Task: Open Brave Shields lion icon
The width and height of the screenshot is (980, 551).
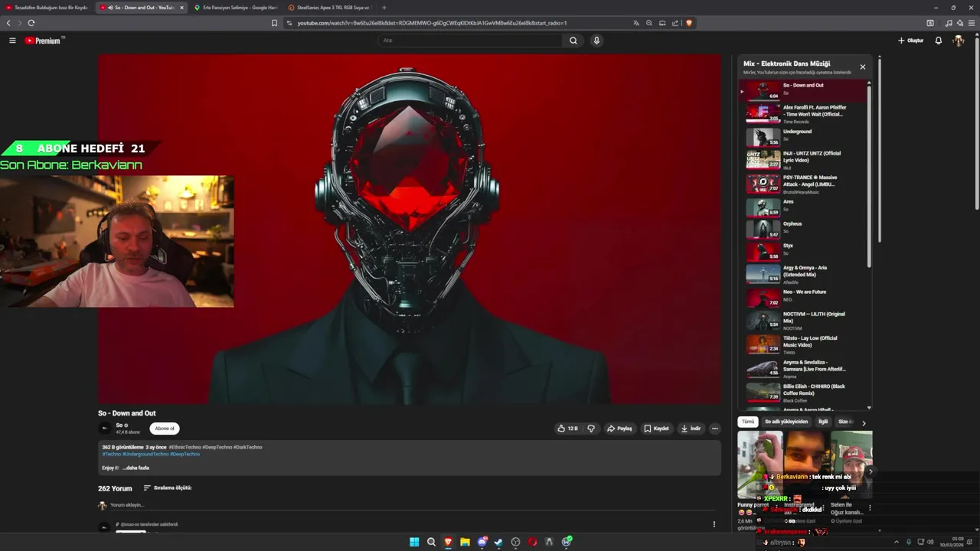Action: 689,23
